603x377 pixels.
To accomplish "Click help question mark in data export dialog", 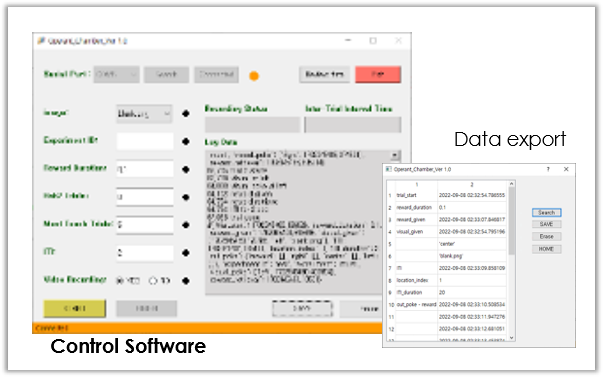I will click(x=548, y=169).
